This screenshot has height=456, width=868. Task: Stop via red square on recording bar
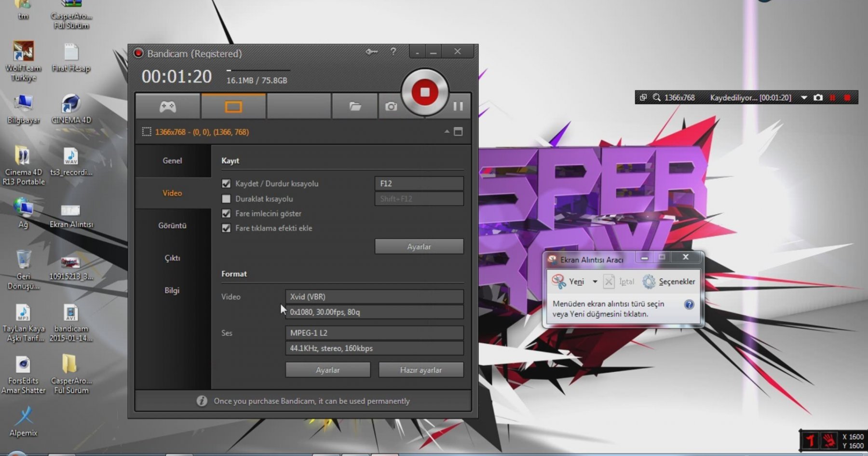pyautogui.click(x=847, y=97)
